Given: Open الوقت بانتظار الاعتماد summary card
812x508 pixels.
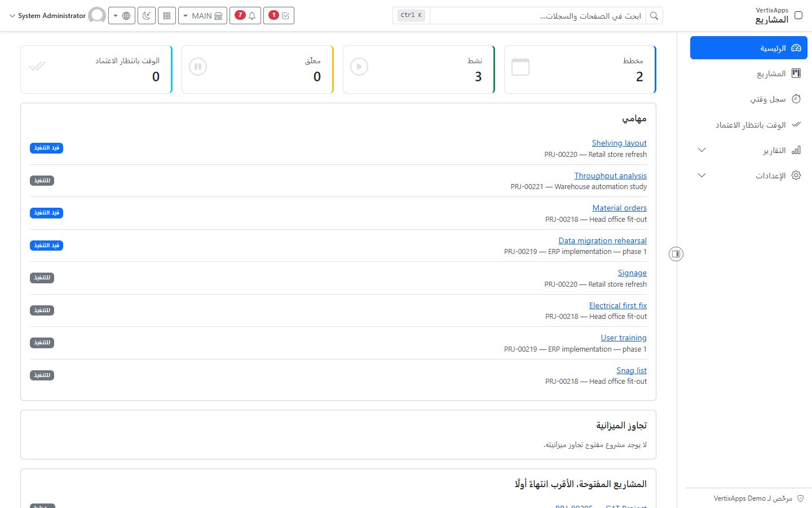Looking at the screenshot, I should click(96, 69).
